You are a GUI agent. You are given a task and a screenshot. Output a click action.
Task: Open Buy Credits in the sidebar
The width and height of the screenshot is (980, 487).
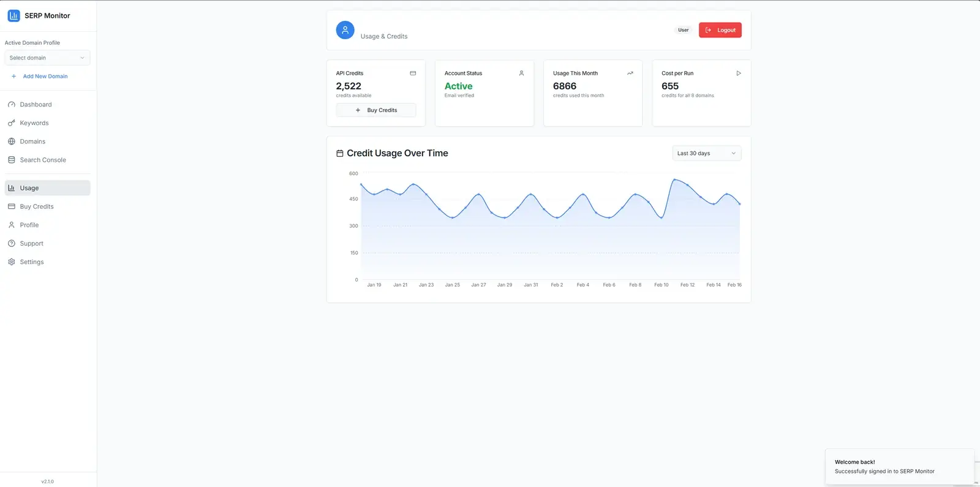(x=47, y=206)
